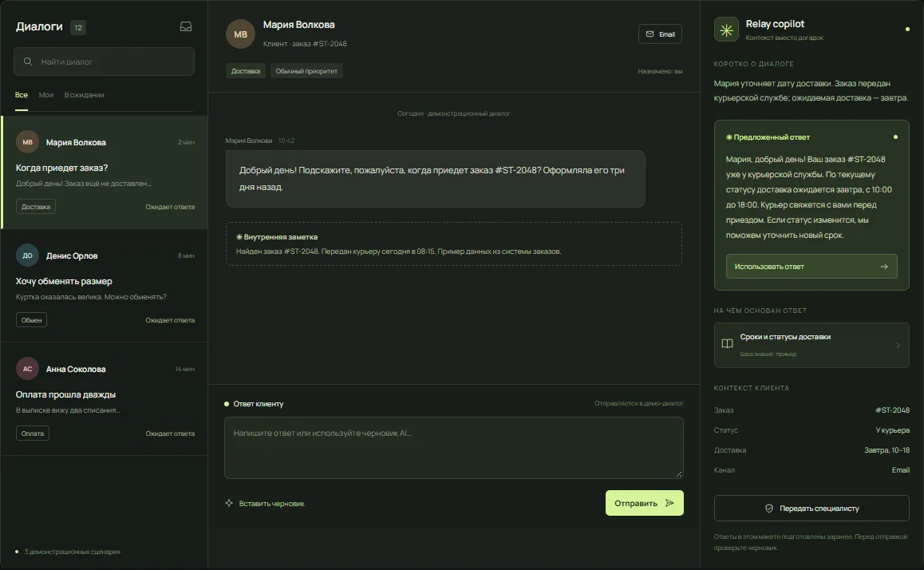Open the Оплата прошла дважды dialog
The width and height of the screenshot is (924, 570).
[x=105, y=398]
